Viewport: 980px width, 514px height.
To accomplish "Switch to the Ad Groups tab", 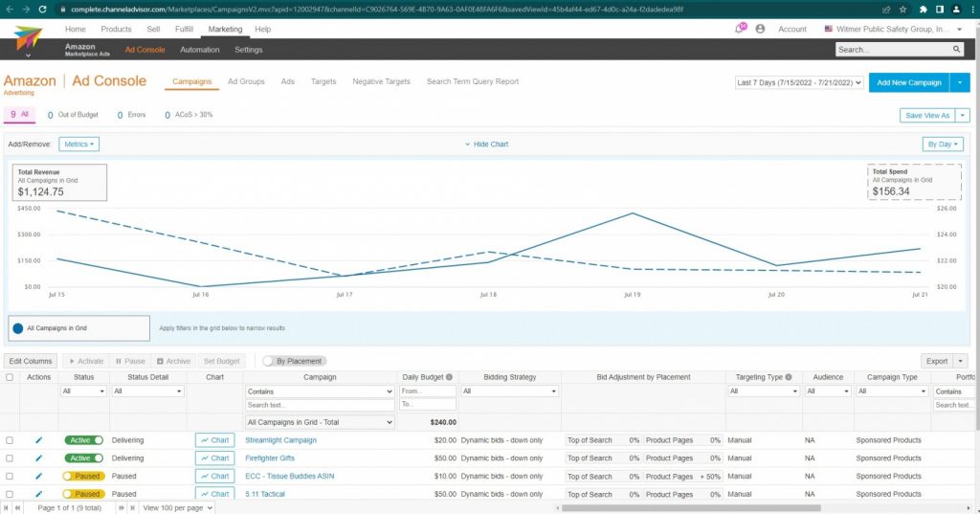I will tap(246, 81).
